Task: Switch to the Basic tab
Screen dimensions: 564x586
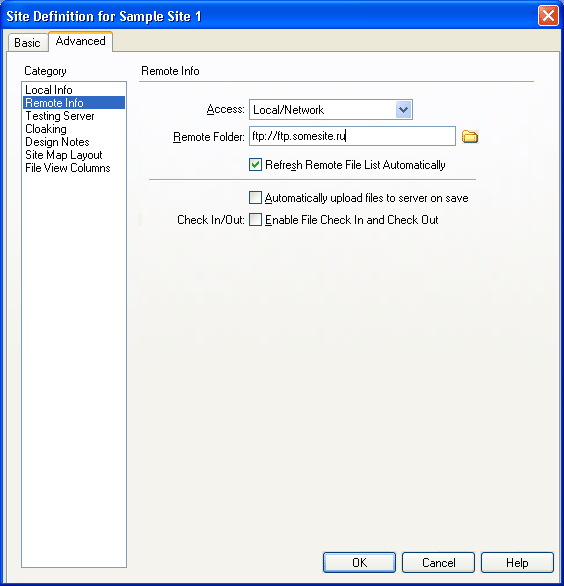Action: click(x=27, y=43)
